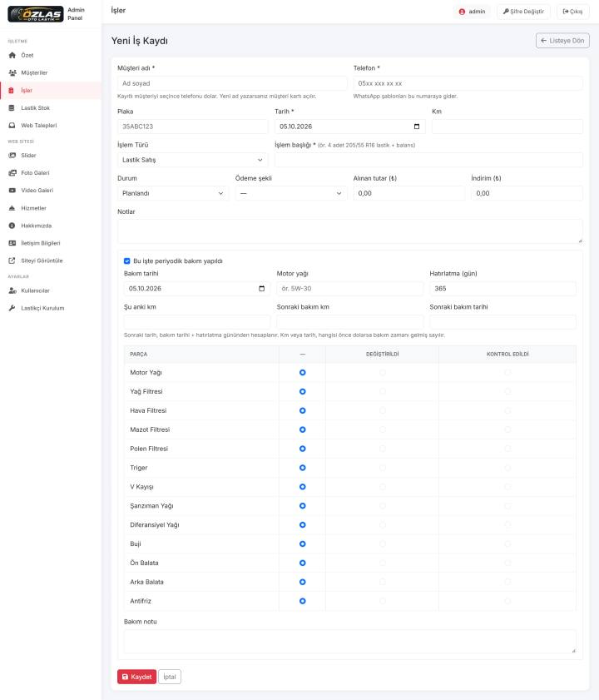Open the Özet menu item
Screen dimensions: 599x700
(x=51, y=56)
